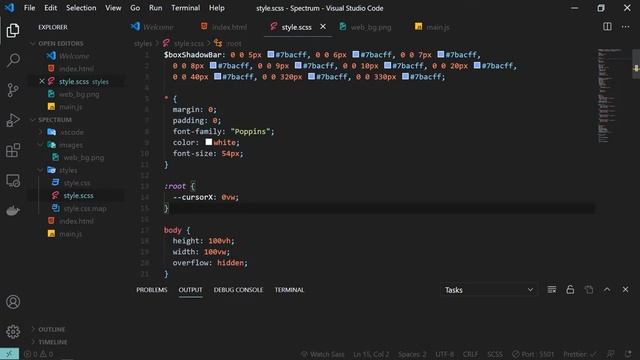640x360 pixels.
Task: Click the remote window indicator in status bar
Action: click(x=9, y=354)
